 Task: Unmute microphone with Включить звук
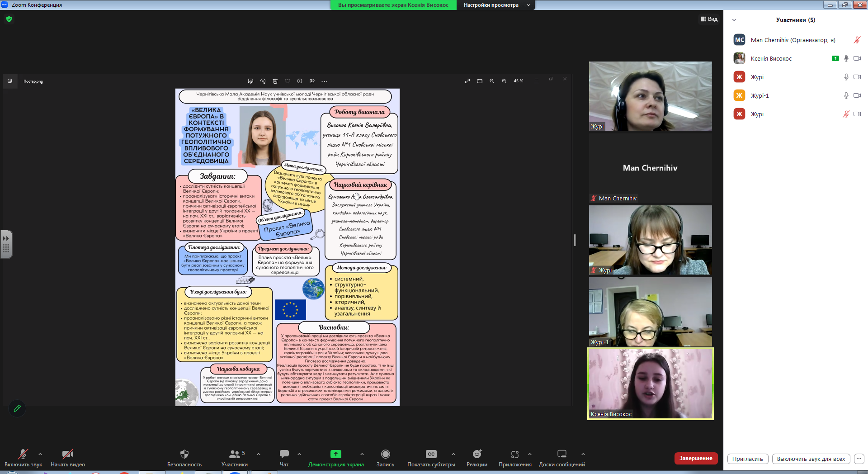[23, 458]
